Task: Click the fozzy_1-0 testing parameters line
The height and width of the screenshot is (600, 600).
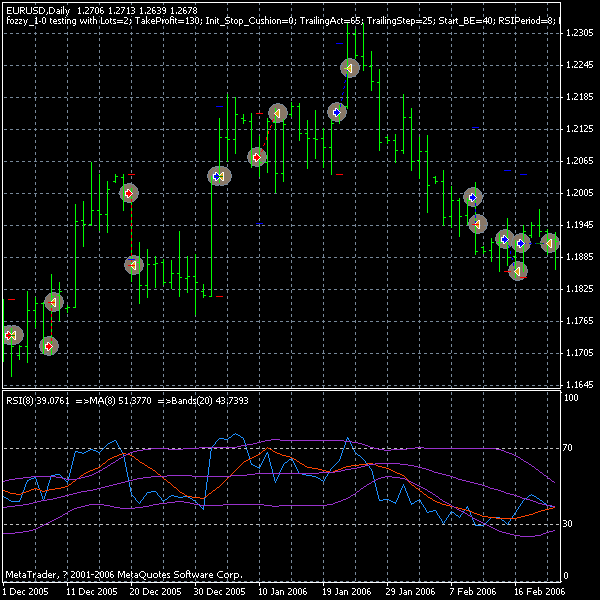Action: click(x=282, y=21)
